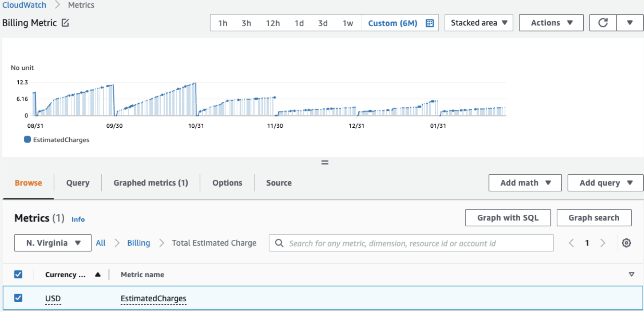Follow the Billing breadcrumb link
The height and width of the screenshot is (312, 644).
(139, 243)
